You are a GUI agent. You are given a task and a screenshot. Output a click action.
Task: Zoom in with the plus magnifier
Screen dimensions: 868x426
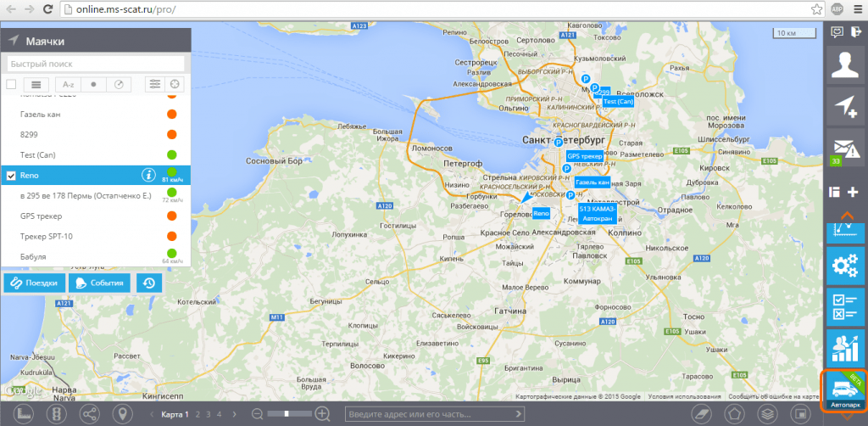(x=323, y=414)
